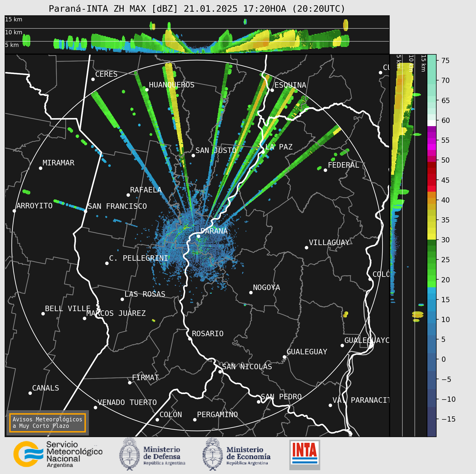
Task: Click the white dot marking Rosario
Action: pos(190,339)
